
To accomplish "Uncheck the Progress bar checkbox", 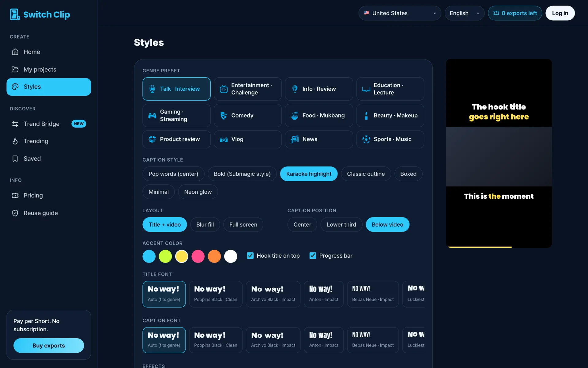I will pyautogui.click(x=313, y=256).
